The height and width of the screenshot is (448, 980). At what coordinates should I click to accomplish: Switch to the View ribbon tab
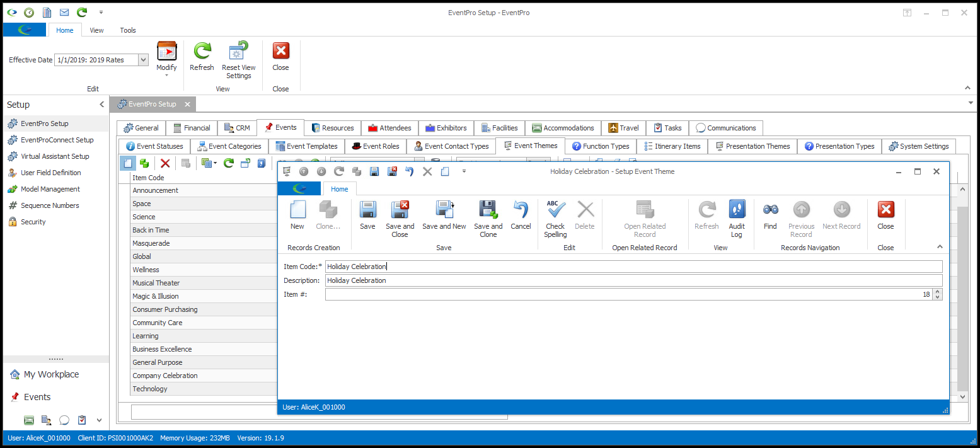click(96, 30)
